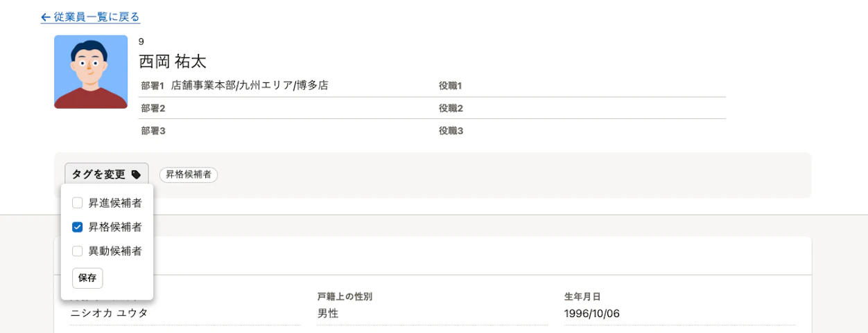Screen dimensions: 868x333
Task: Click the 役職2 label
Action: (x=450, y=108)
